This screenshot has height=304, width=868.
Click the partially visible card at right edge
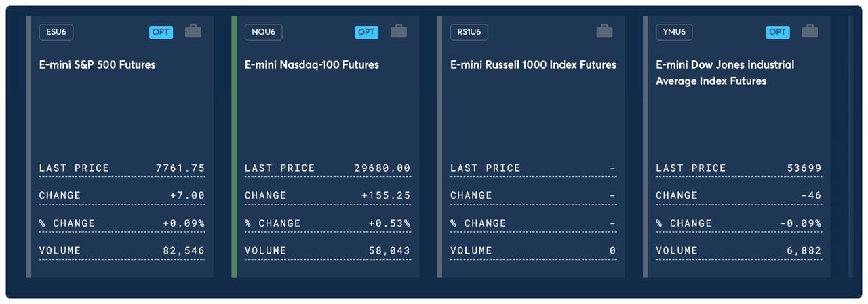tap(851, 147)
